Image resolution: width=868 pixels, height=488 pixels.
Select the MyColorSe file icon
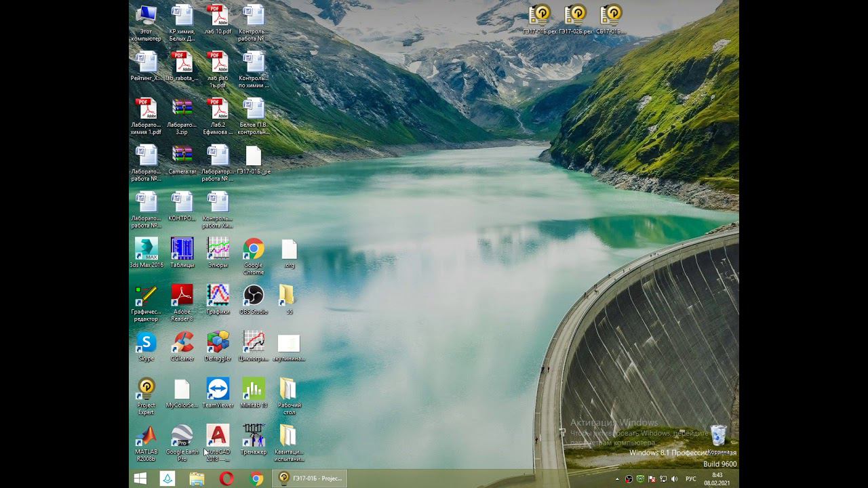[x=182, y=393]
